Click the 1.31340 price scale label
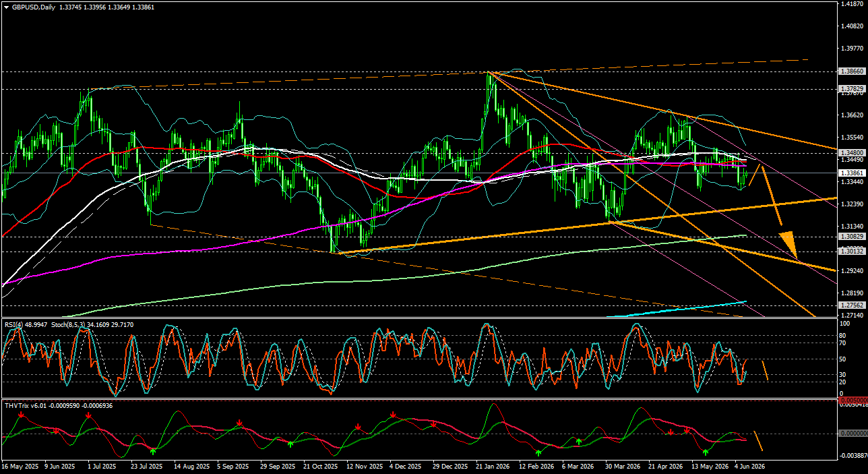Viewport: 868px width, 474px height. coord(852,227)
